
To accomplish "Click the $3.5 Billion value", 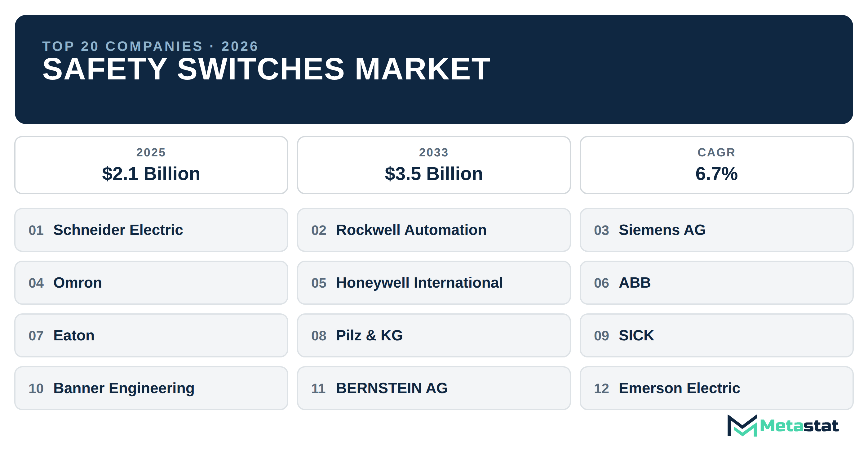I will [x=434, y=174].
